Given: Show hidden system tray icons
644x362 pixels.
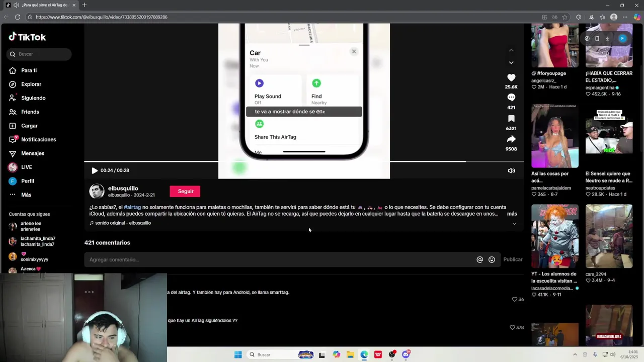Looking at the screenshot, I should click(x=575, y=354).
